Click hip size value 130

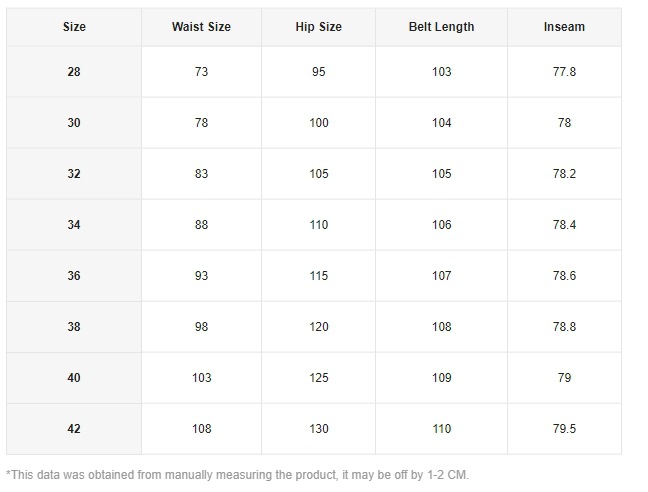point(318,429)
